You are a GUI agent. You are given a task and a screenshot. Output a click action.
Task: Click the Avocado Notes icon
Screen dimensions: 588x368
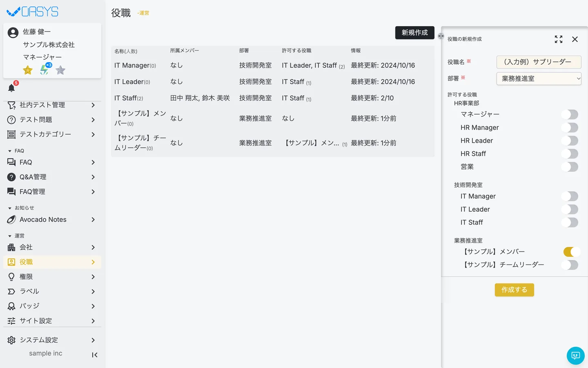[x=11, y=220]
